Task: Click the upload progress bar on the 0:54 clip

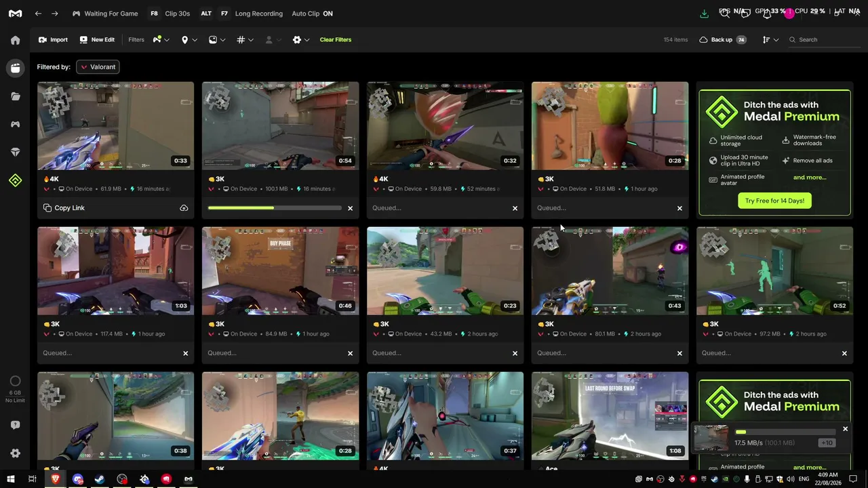Action: (x=275, y=208)
